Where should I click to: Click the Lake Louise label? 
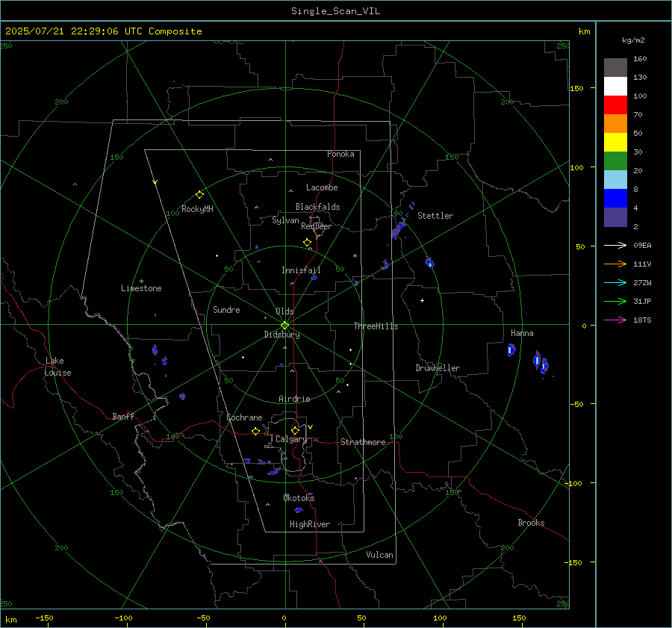(x=57, y=367)
